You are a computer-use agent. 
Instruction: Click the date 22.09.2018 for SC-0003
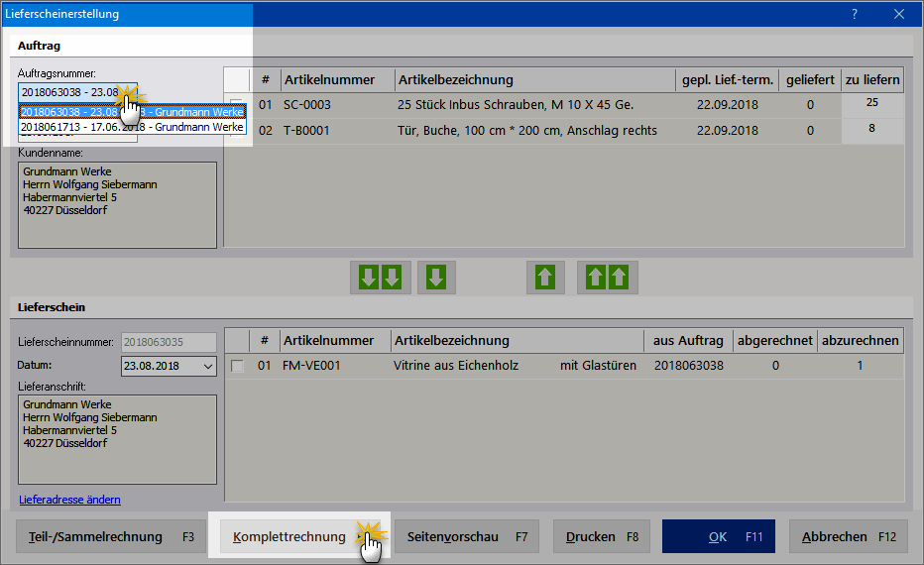tap(728, 105)
